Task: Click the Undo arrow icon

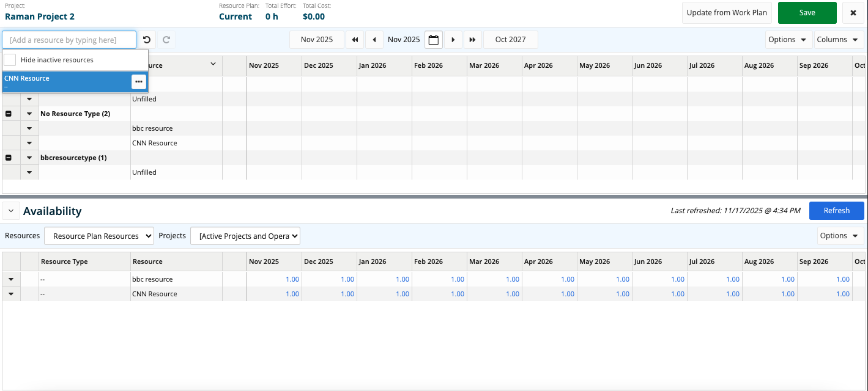Action: coord(146,39)
